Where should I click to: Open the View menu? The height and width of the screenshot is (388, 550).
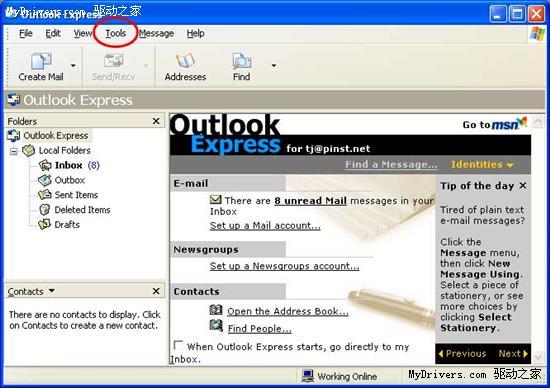coord(83,33)
